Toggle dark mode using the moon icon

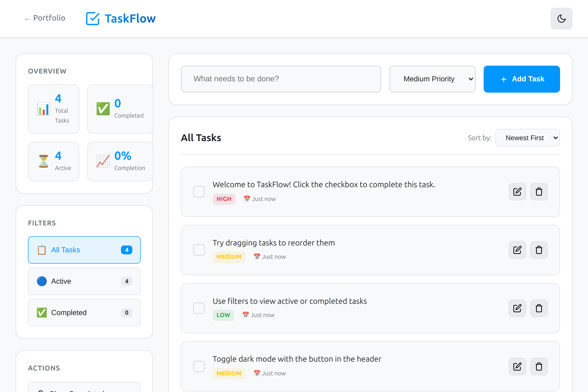[561, 19]
